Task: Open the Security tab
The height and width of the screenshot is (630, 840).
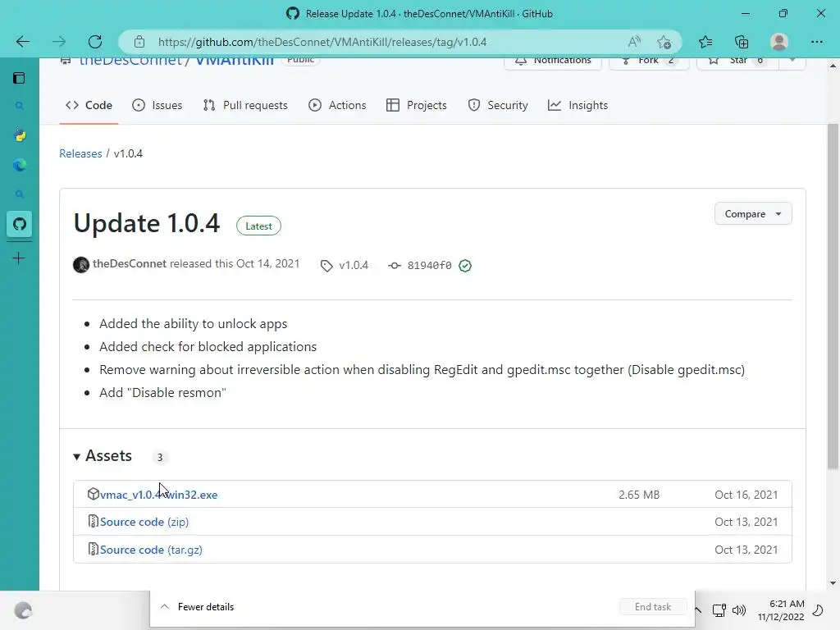Action: click(x=498, y=105)
